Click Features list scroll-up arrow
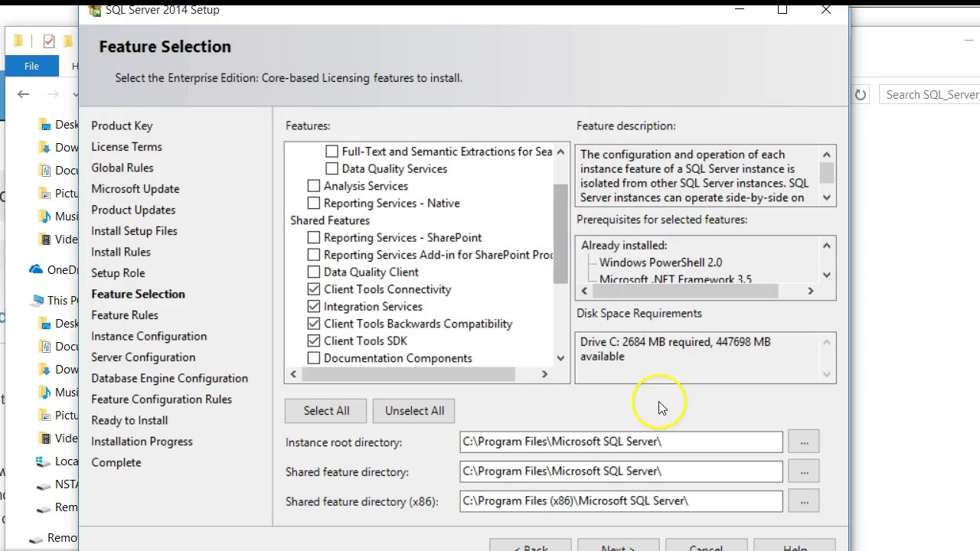The width and height of the screenshot is (980, 551). click(560, 152)
